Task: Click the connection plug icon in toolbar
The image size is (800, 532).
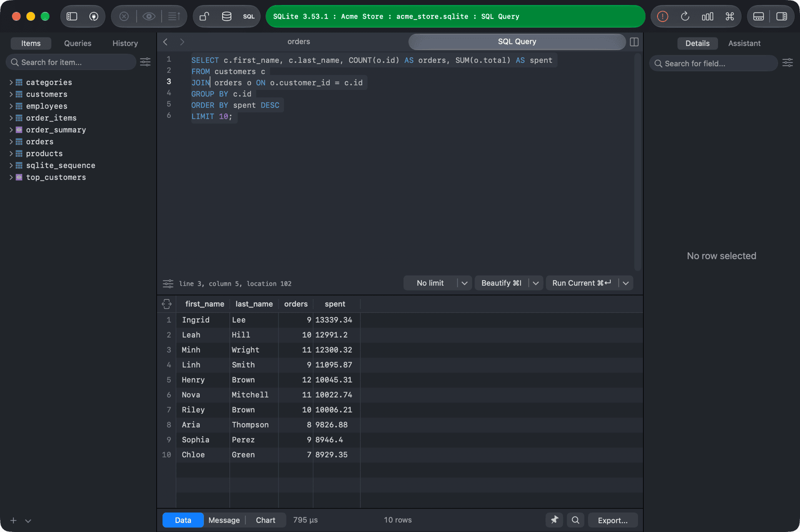Action: coord(93,16)
